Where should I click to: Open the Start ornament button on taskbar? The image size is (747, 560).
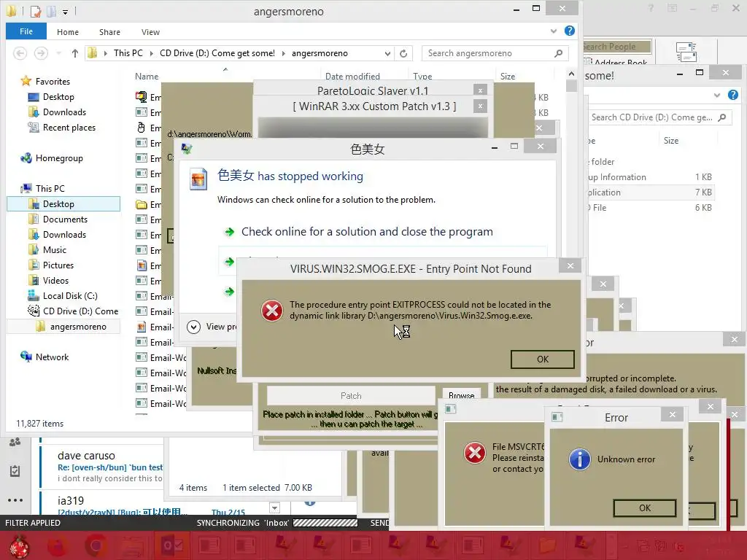click(x=18, y=546)
